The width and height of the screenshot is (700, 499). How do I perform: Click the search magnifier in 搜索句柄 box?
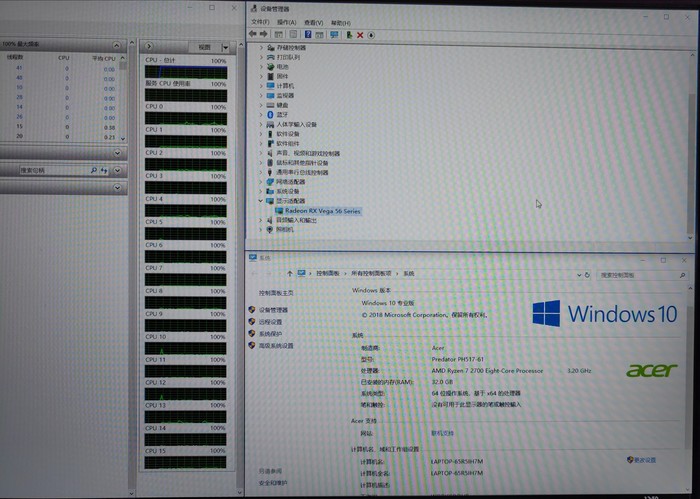click(93, 170)
